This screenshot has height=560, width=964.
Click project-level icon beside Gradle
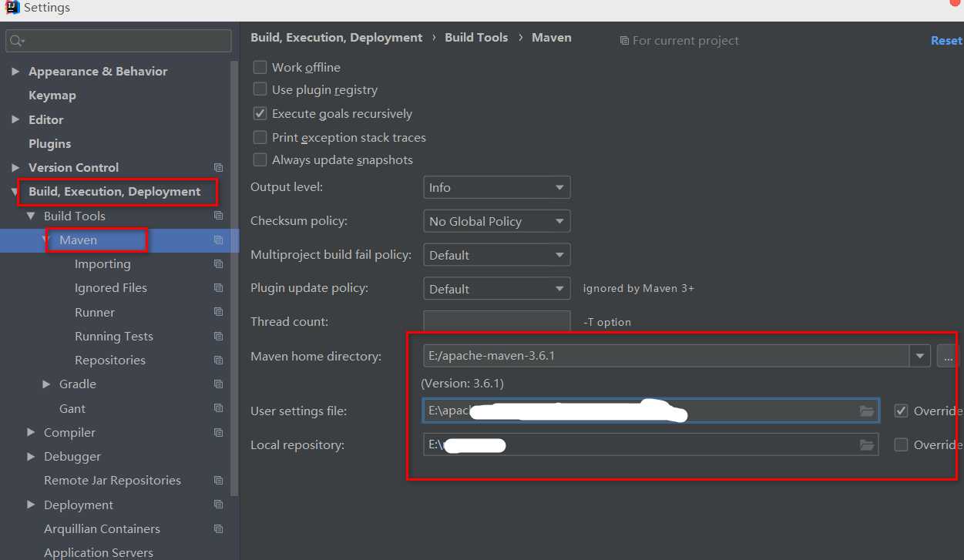(218, 384)
